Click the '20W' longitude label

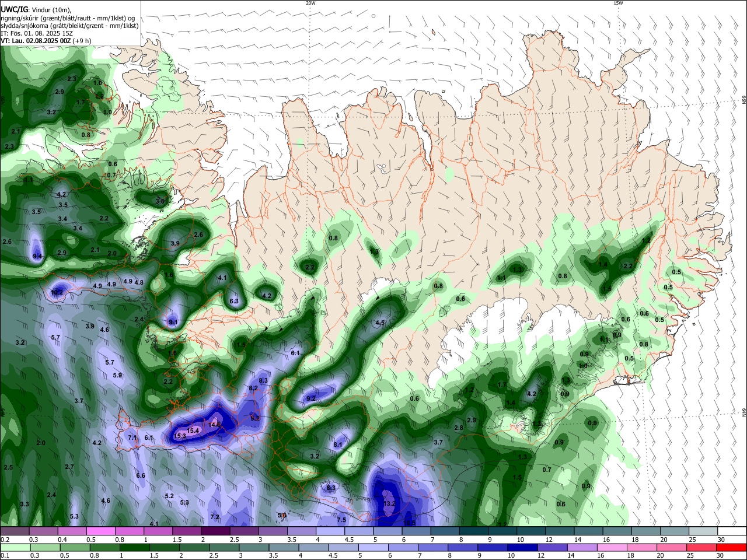click(x=310, y=3)
